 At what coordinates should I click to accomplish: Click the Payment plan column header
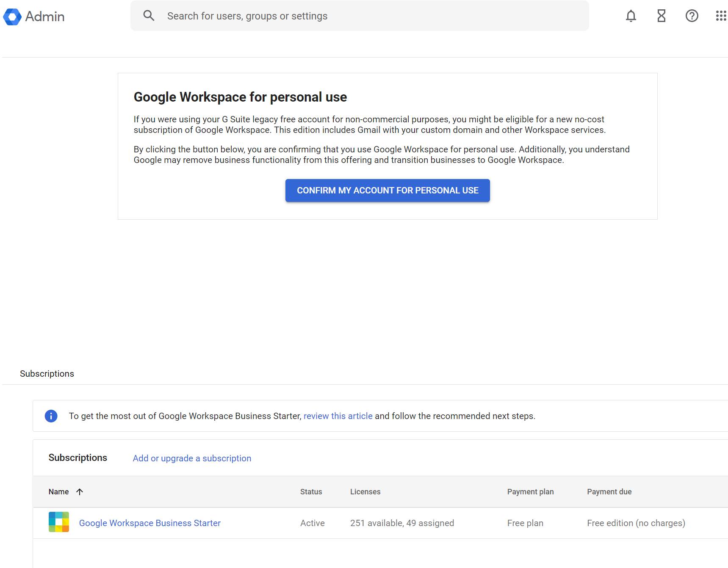click(x=530, y=492)
